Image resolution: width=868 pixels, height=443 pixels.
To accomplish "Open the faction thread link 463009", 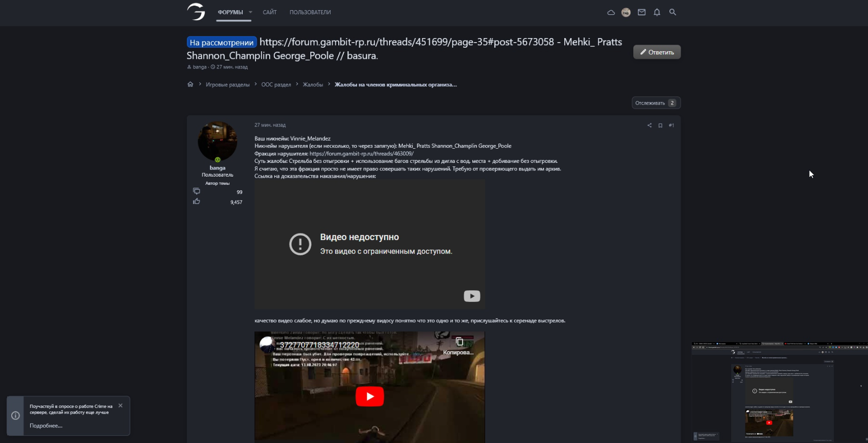I will [361, 154].
